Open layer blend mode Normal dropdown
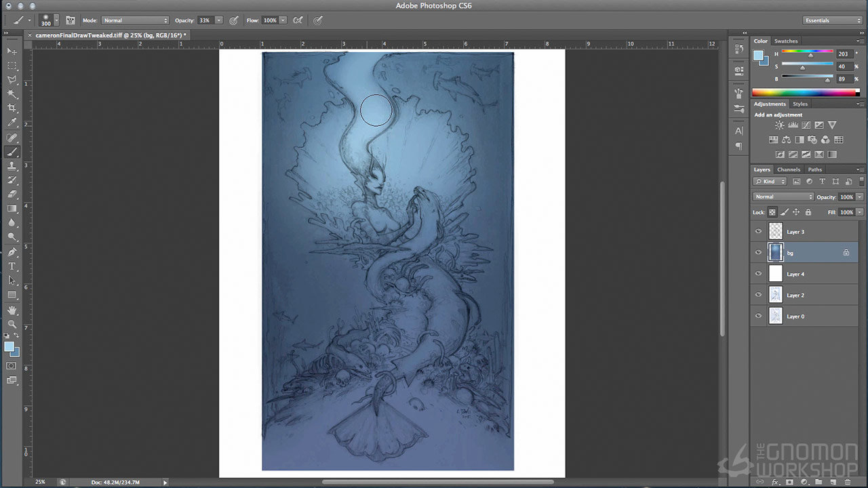The image size is (868, 488). click(x=783, y=197)
